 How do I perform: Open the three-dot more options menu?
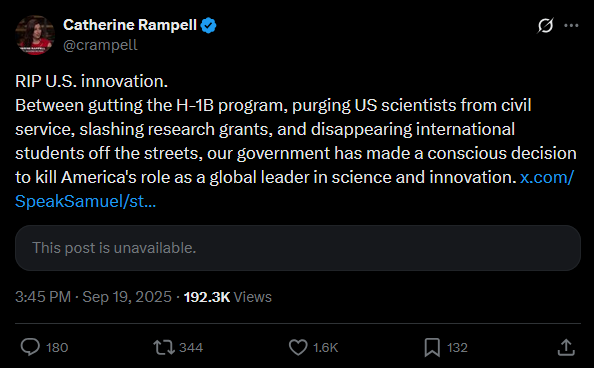pos(571,25)
